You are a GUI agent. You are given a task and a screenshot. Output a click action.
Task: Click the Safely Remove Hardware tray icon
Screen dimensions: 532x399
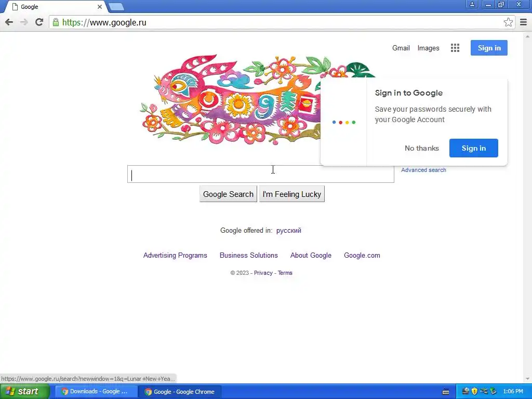[x=493, y=391]
